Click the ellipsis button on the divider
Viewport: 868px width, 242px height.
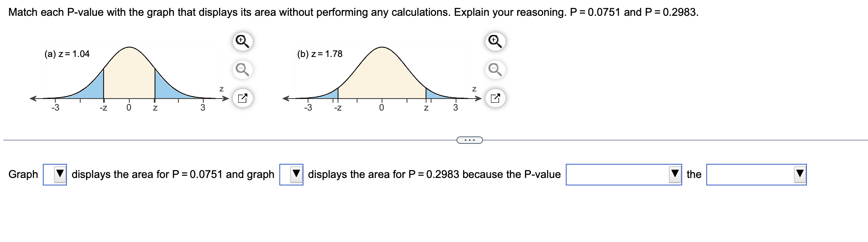469,140
